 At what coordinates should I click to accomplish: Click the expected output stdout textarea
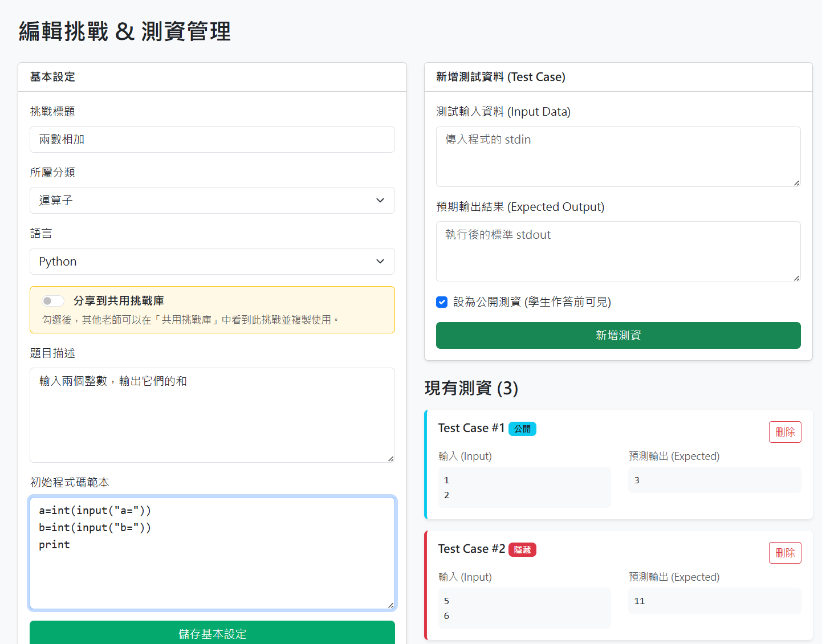point(618,252)
